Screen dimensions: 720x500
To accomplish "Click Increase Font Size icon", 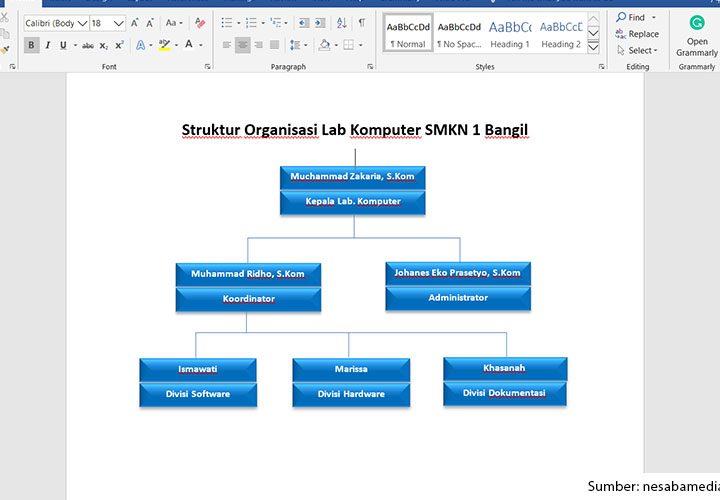I will pyautogui.click(x=135, y=23).
